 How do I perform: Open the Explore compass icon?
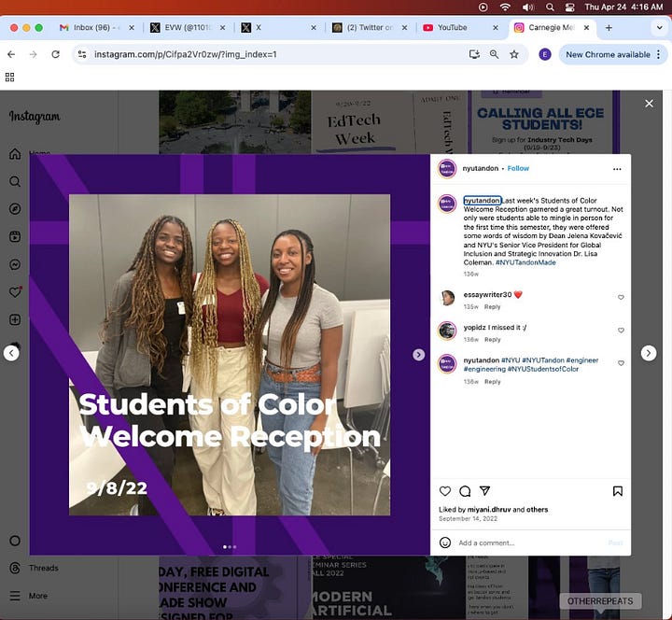(x=15, y=209)
